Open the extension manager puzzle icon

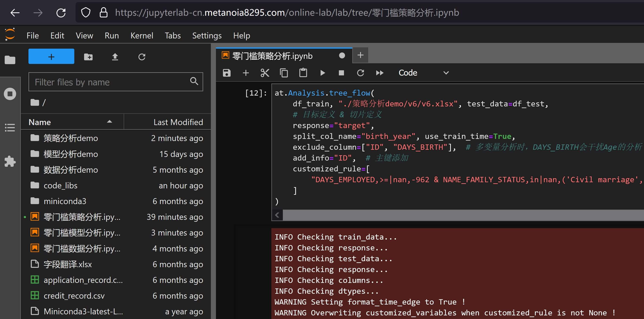(x=10, y=161)
